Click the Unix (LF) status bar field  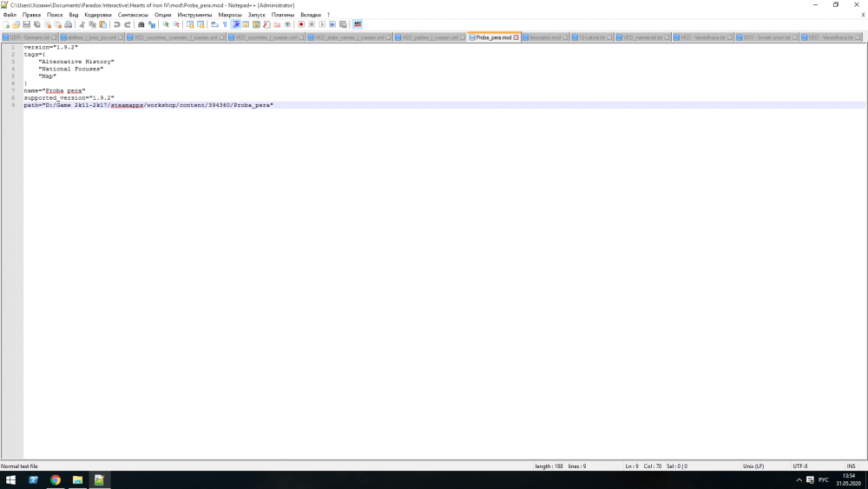coord(753,466)
